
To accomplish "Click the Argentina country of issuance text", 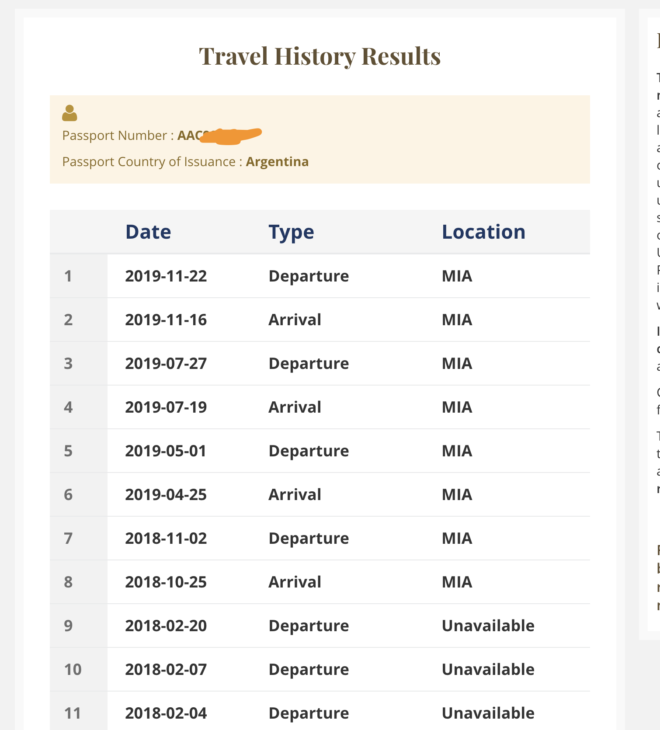I will pos(277,162).
